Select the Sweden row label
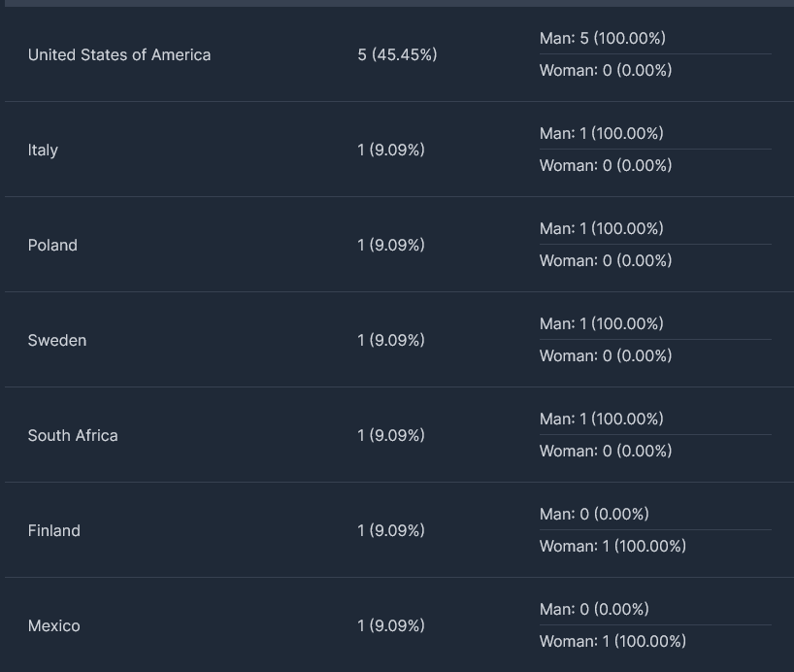Image resolution: width=794 pixels, height=672 pixels. [56, 341]
